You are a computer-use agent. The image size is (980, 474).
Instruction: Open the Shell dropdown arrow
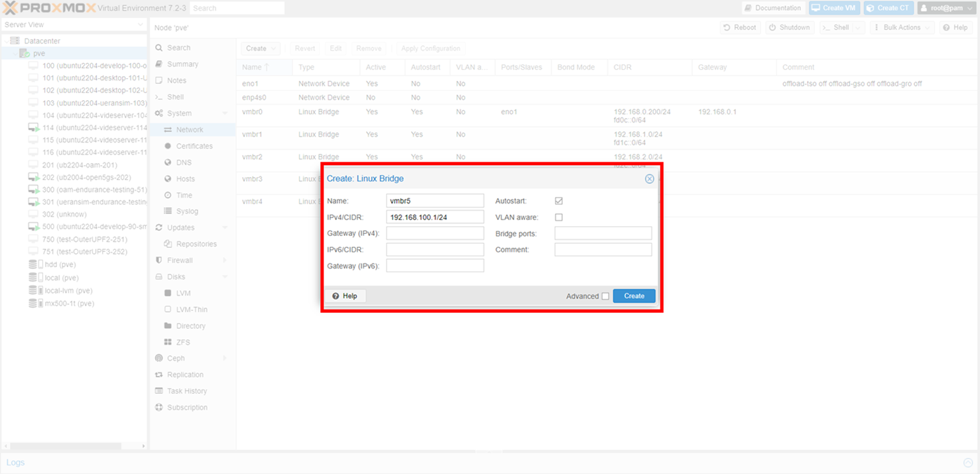click(859, 28)
